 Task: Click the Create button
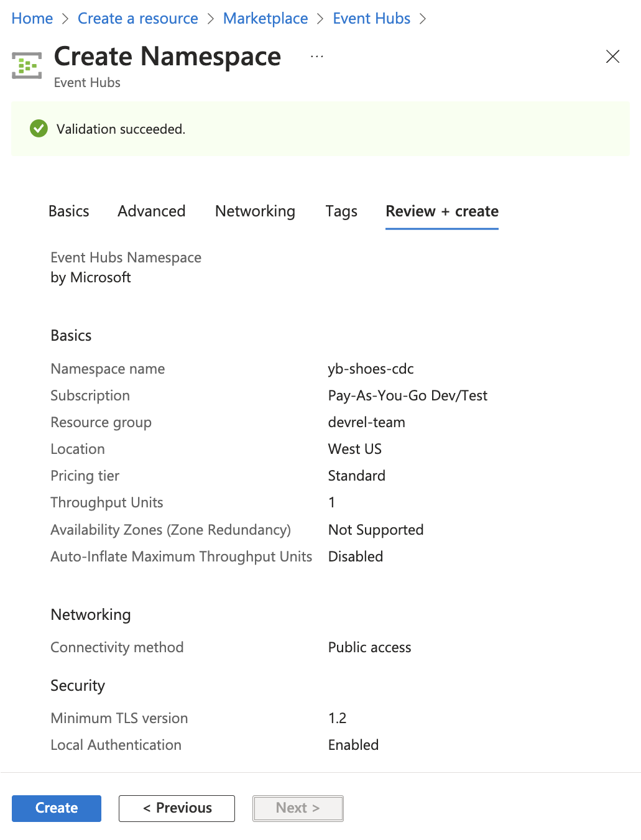[x=56, y=808]
